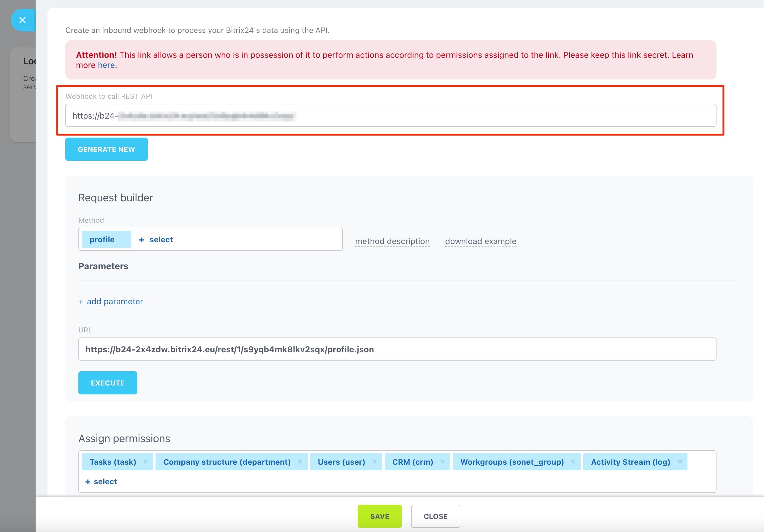This screenshot has width=764, height=532.
Task: Click the Webhook to call REST API field
Action: click(x=390, y=115)
